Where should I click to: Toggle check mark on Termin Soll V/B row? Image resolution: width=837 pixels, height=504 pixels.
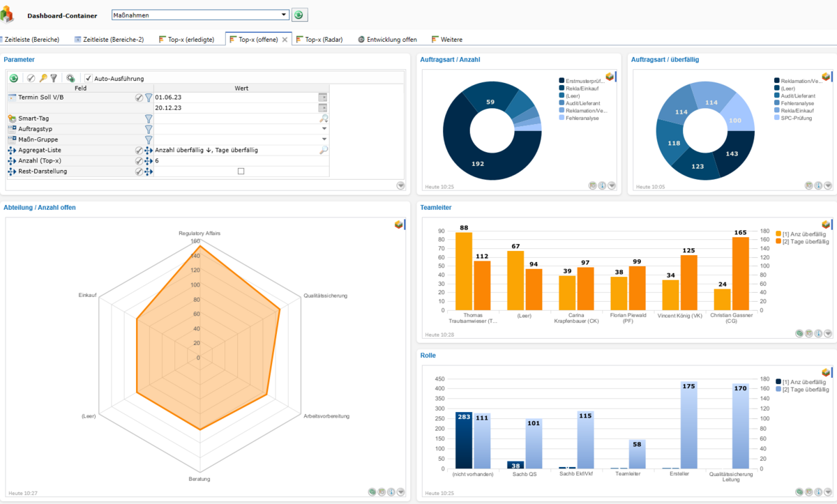(x=139, y=98)
